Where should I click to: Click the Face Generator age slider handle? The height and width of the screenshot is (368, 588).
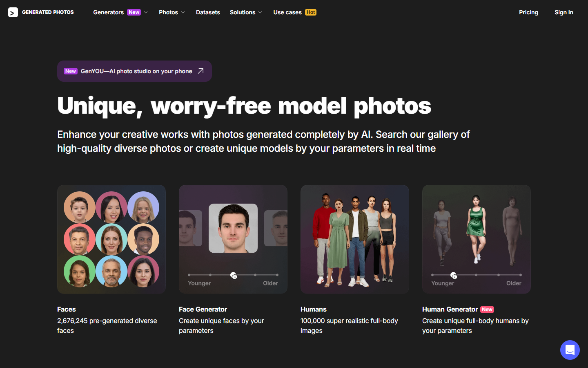(x=233, y=275)
